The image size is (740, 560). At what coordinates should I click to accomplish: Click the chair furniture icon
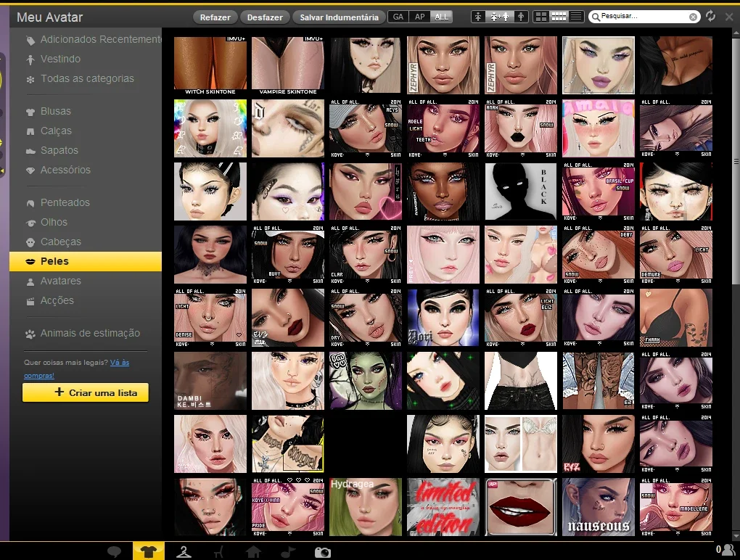(x=218, y=551)
